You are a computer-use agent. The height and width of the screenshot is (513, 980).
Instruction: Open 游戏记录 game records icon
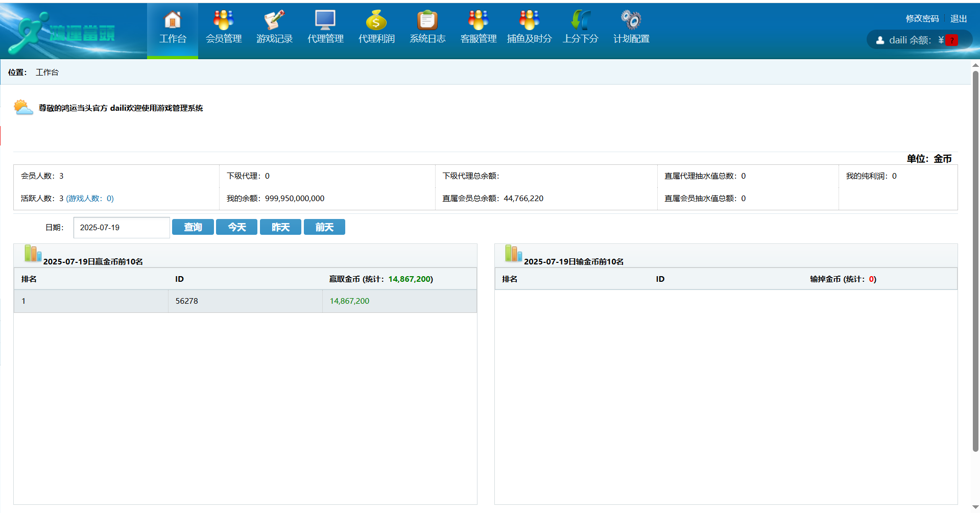[x=274, y=21]
